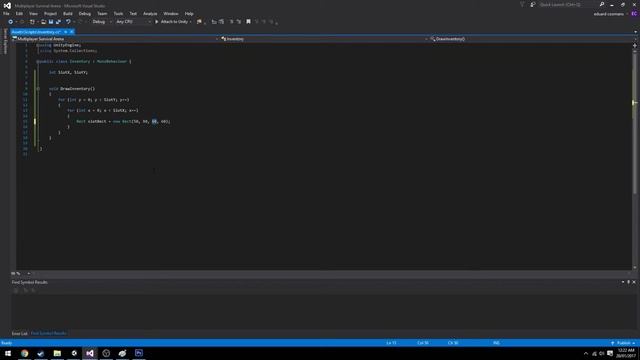Click the Save toolbar icon
The width and height of the screenshot is (640, 360).
tap(51, 22)
